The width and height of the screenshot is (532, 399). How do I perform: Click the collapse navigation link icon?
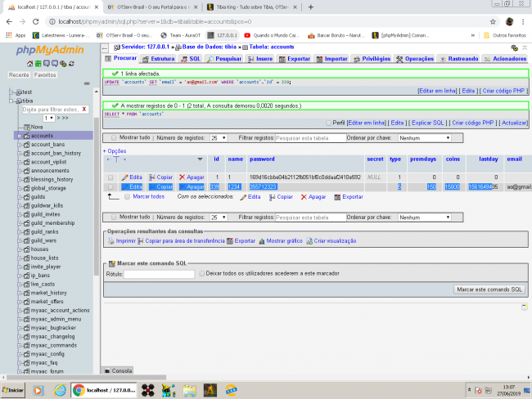click(87, 83)
